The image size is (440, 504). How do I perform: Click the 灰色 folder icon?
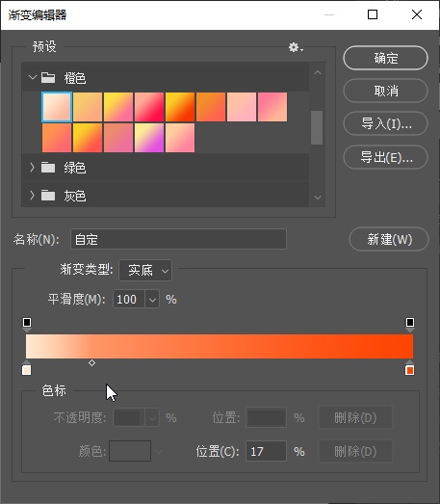point(48,195)
